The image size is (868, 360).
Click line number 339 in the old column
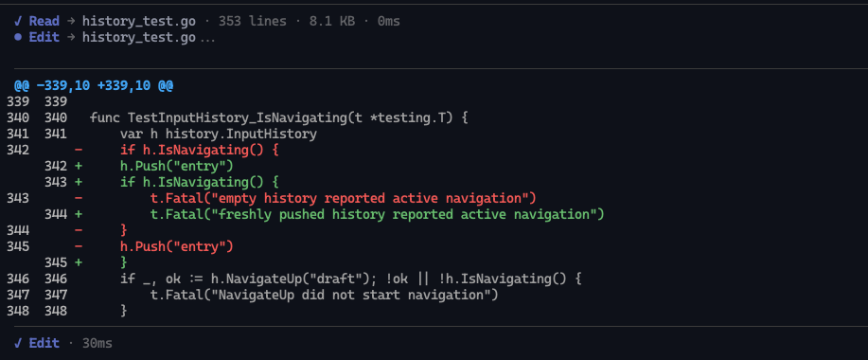(x=18, y=102)
